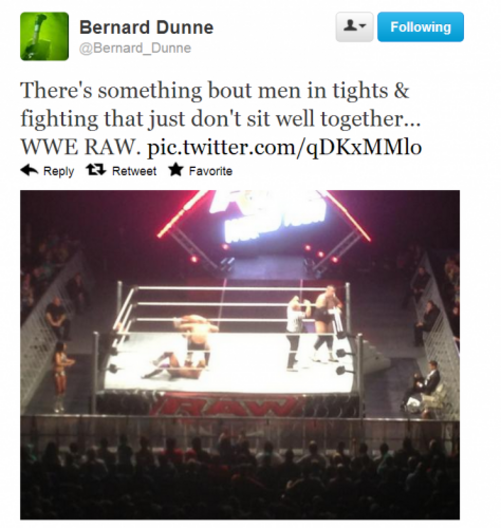Select the Favorite text link
The width and height of the screenshot is (501, 528).
(x=210, y=171)
